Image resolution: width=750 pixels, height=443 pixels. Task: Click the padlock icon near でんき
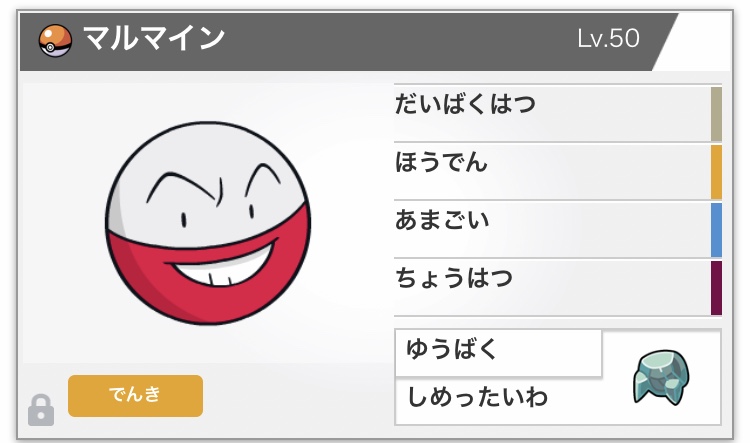41,410
